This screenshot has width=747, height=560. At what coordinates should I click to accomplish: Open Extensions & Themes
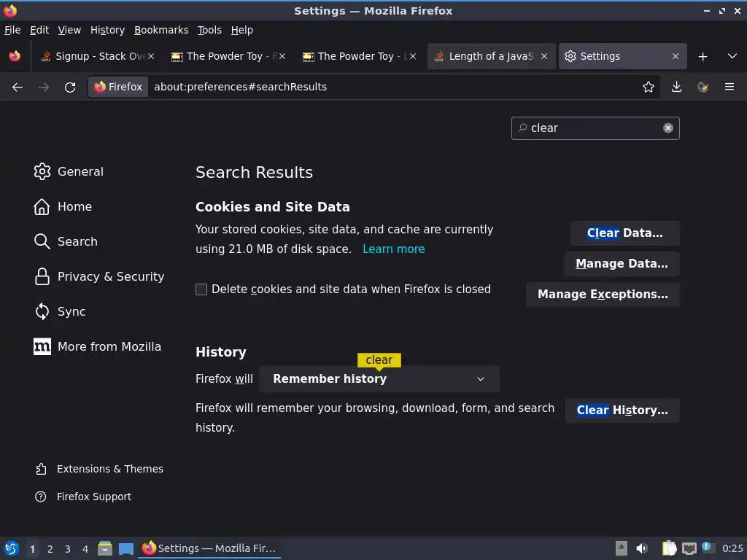(x=99, y=469)
